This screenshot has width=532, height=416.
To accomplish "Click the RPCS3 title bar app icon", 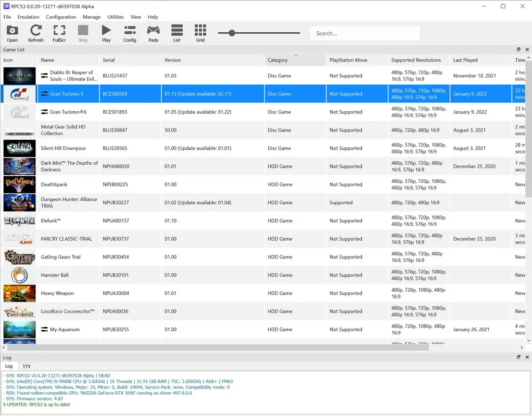I will [6, 6].
